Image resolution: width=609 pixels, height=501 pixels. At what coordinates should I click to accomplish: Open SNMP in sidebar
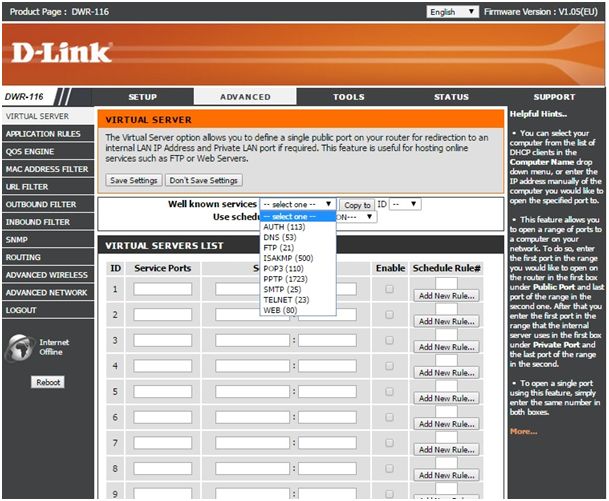(48, 240)
